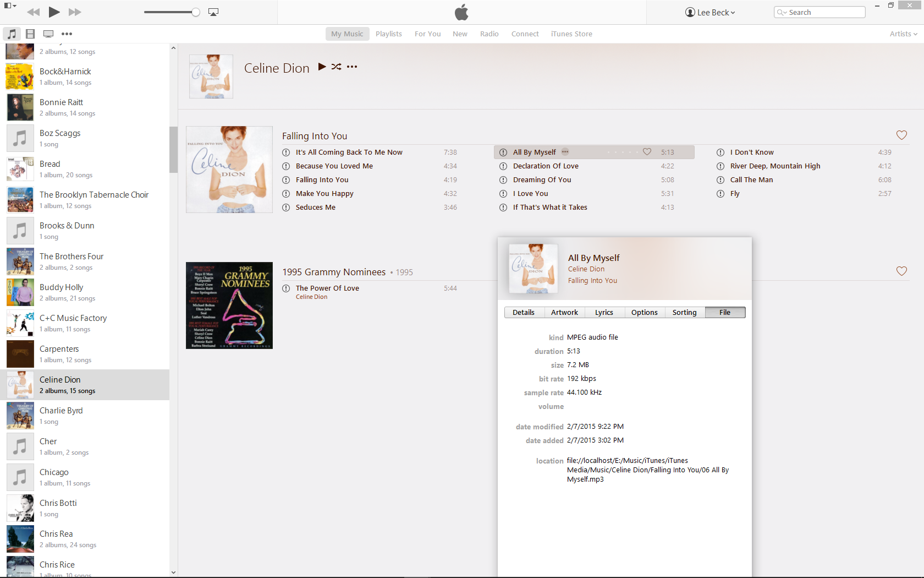Shuffle Celine Dion songs
Image resolution: width=924 pixels, height=578 pixels.
(x=337, y=67)
